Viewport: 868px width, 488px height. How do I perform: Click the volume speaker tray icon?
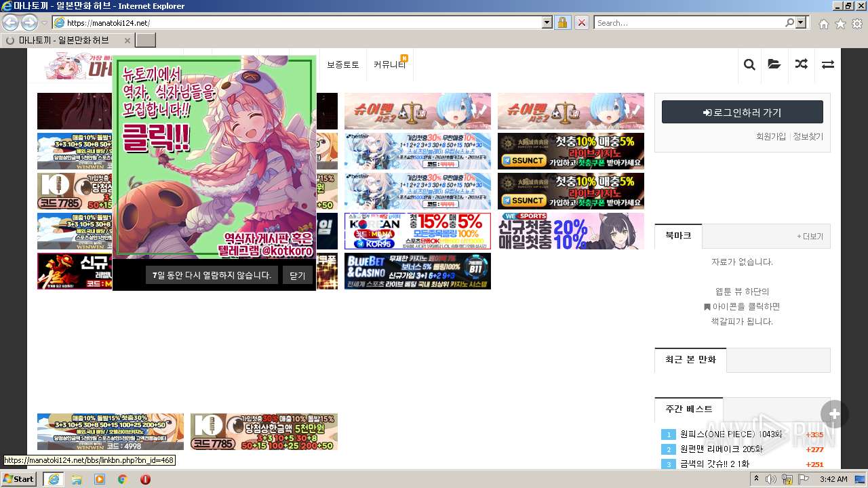[771, 479]
